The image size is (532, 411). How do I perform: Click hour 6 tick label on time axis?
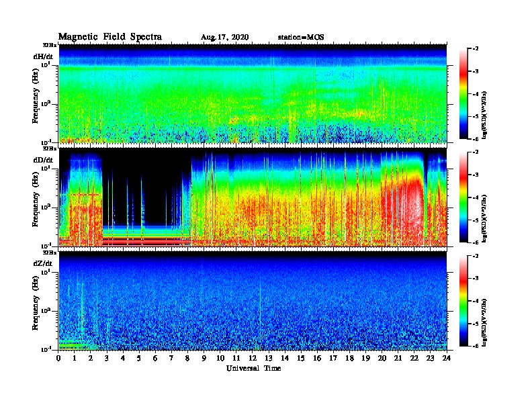(155, 359)
